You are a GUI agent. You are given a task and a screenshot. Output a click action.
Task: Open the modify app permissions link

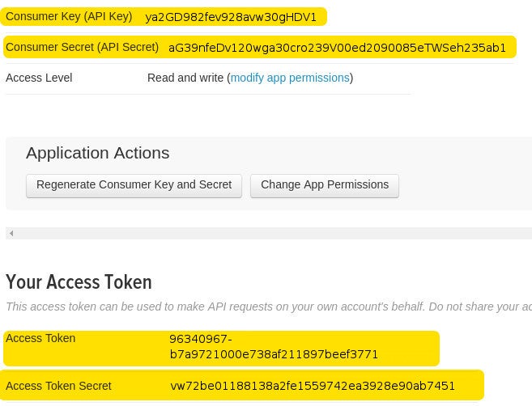(290, 78)
